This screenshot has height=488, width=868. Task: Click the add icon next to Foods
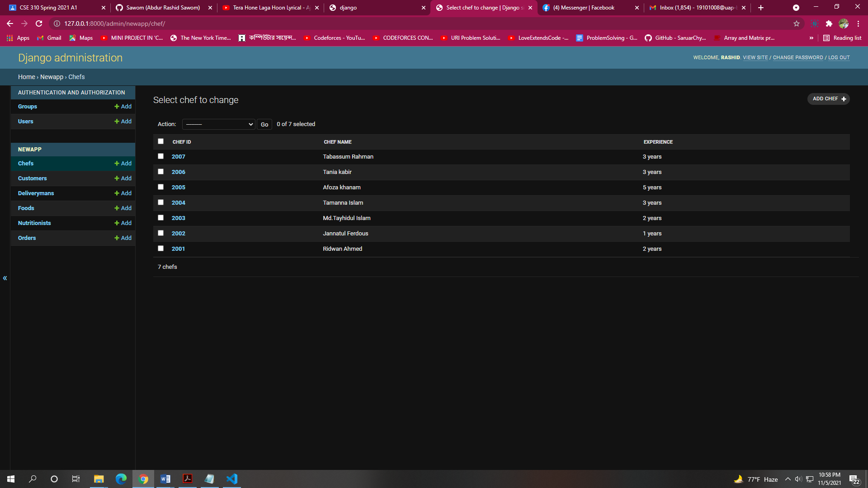[117, 208]
